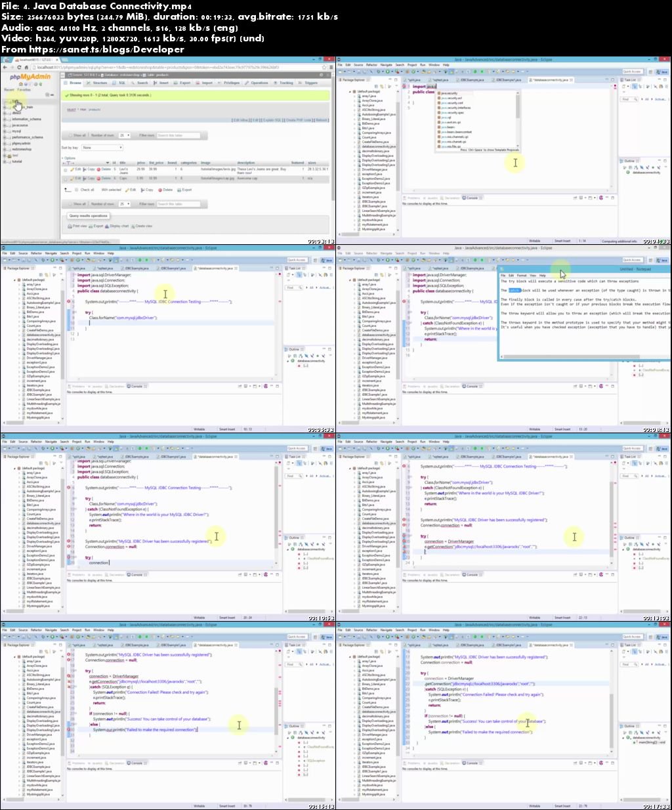Click Create view icon in Query results operations
This screenshot has height=810, width=672.
point(133,226)
